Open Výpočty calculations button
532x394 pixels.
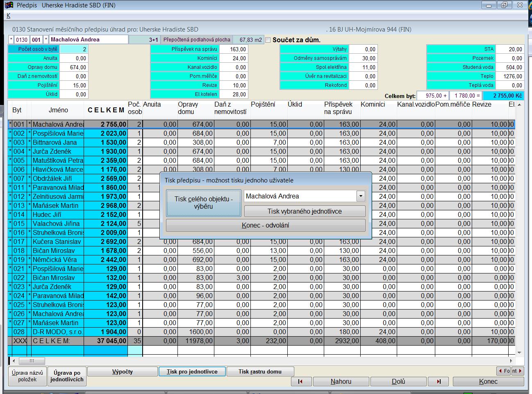coord(123,372)
